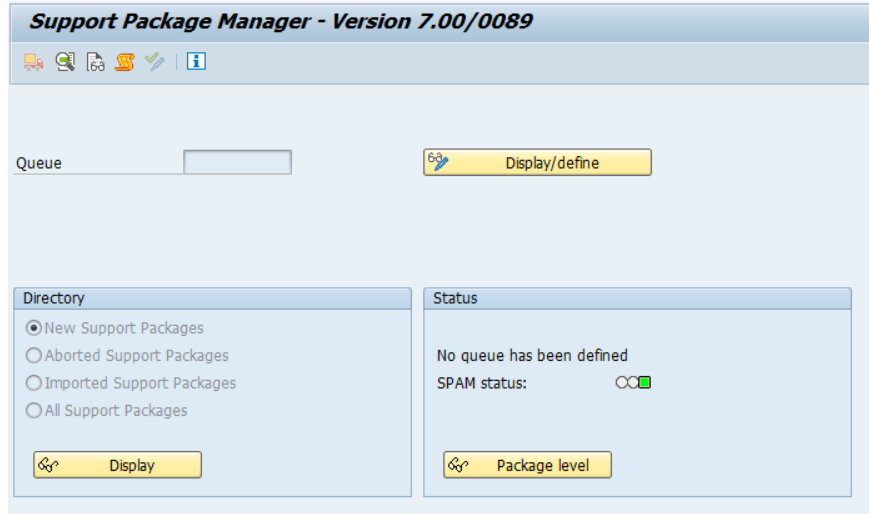
Task: Click the checkmark and pencil confirm icon
Action: click(x=155, y=62)
